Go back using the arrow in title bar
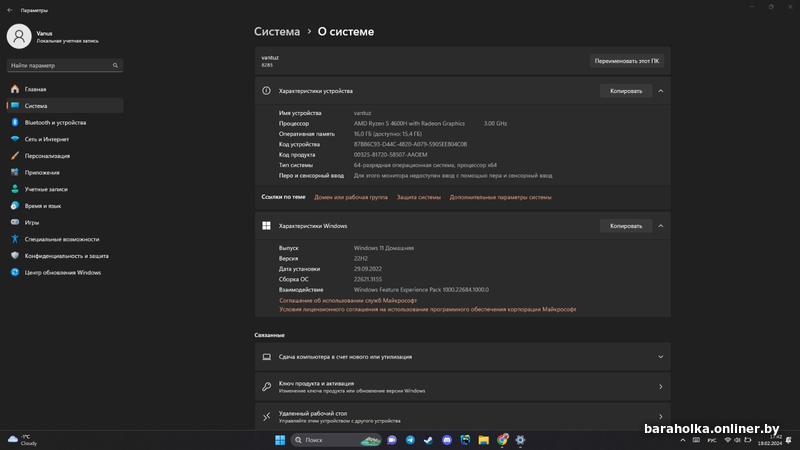This screenshot has height=450, width=800. tap(10, 10)
